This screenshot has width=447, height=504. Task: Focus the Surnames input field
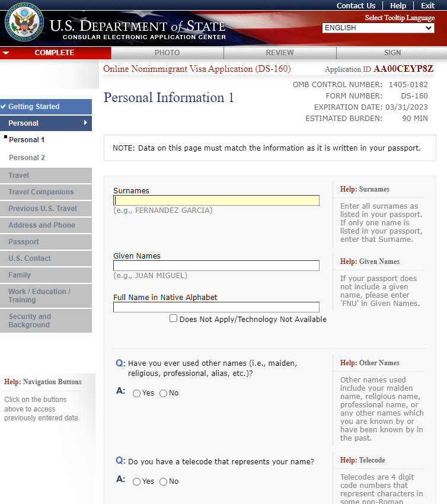216,200
